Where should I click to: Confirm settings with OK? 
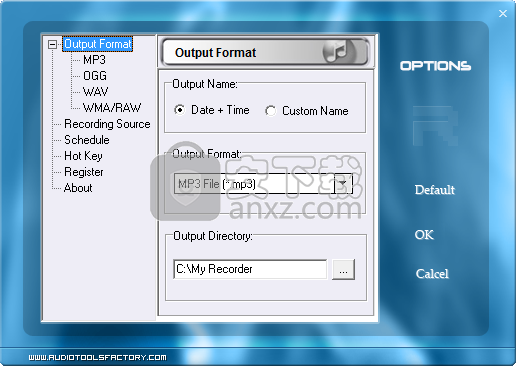424,235
